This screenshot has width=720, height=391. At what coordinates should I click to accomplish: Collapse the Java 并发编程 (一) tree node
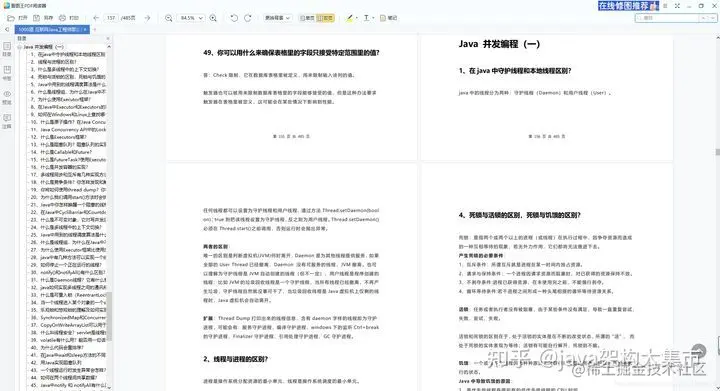click(x=20, y=47)
